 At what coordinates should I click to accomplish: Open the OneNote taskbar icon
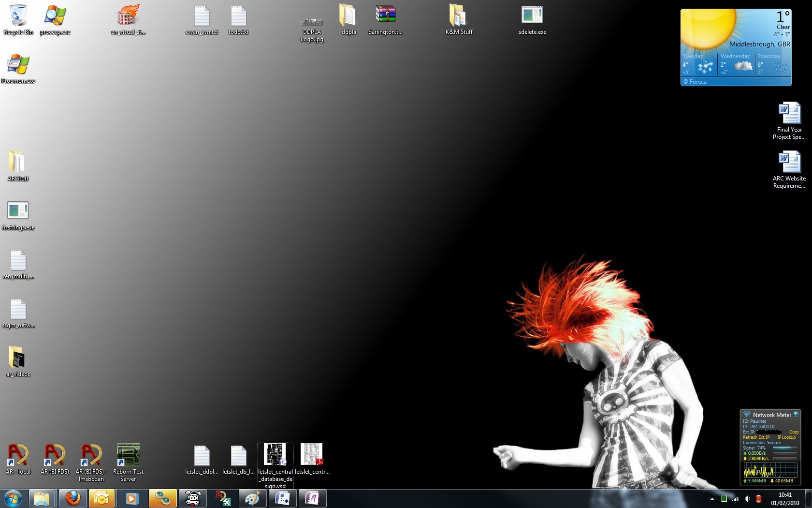tap(312, 498)
